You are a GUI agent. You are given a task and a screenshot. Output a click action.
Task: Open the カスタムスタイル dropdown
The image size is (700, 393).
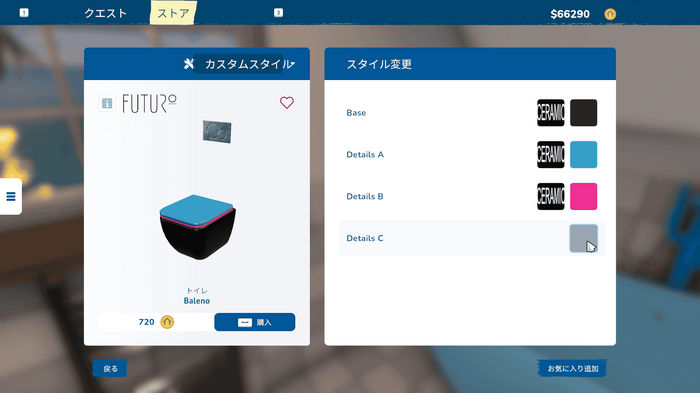click(x=244, y=64)
